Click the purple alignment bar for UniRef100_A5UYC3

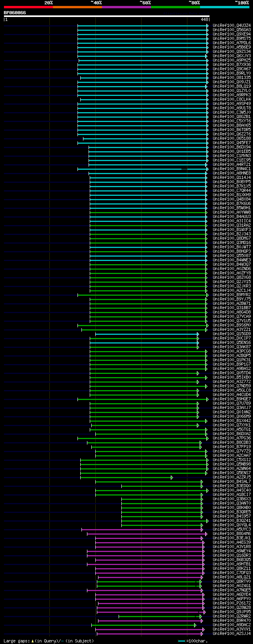pos(142,529)
